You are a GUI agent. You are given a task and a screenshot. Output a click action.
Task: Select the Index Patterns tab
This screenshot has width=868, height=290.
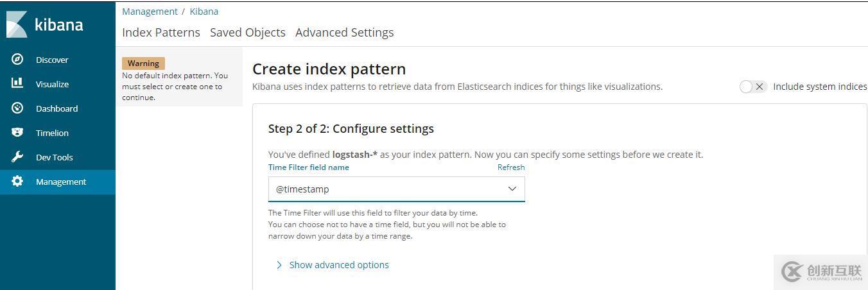[x=161, y=33]
